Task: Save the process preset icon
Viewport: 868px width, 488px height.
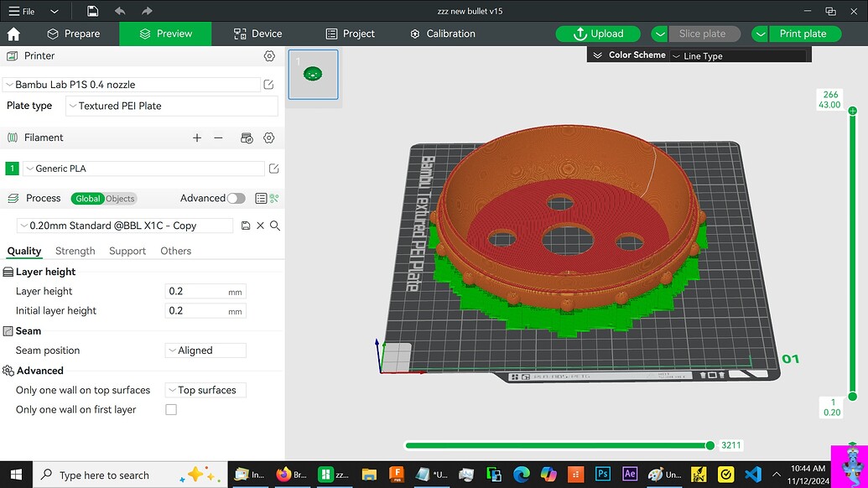Action: coord(246,226)
